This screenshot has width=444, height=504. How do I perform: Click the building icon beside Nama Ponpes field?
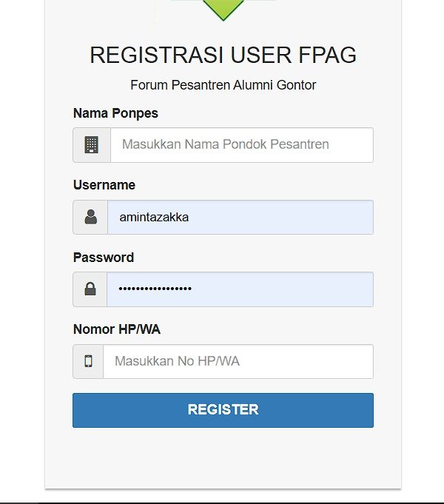coord(92,145)
